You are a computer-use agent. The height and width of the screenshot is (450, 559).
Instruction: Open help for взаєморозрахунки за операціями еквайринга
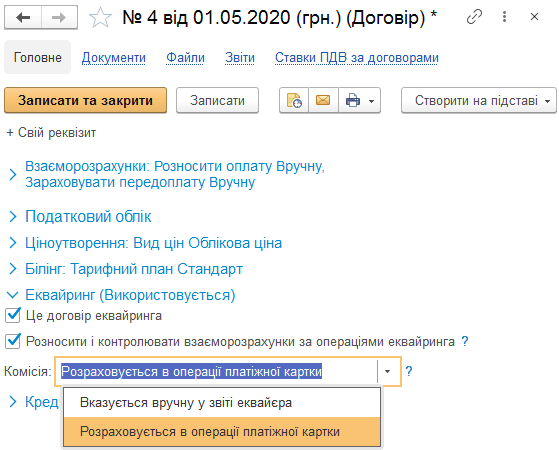coord(465,341)
